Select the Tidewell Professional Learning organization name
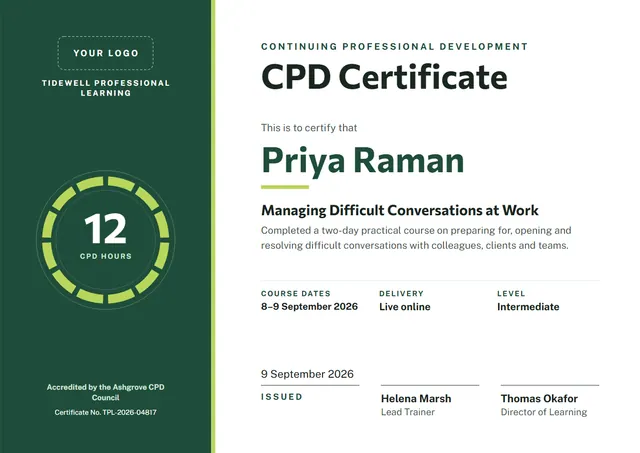Screen dimensions: 640x453 106,88
